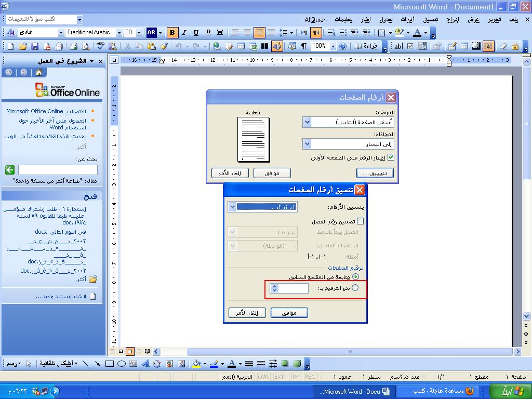The width and height of the screenshot is (532, 399).
Task: Click the Insert WordArt icon
Action: [x=145, y=364]
